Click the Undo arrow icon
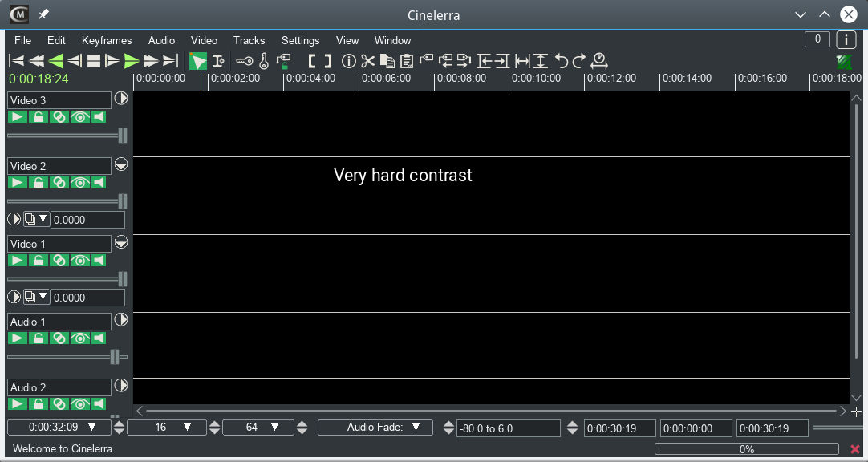 tap(562, 61)
